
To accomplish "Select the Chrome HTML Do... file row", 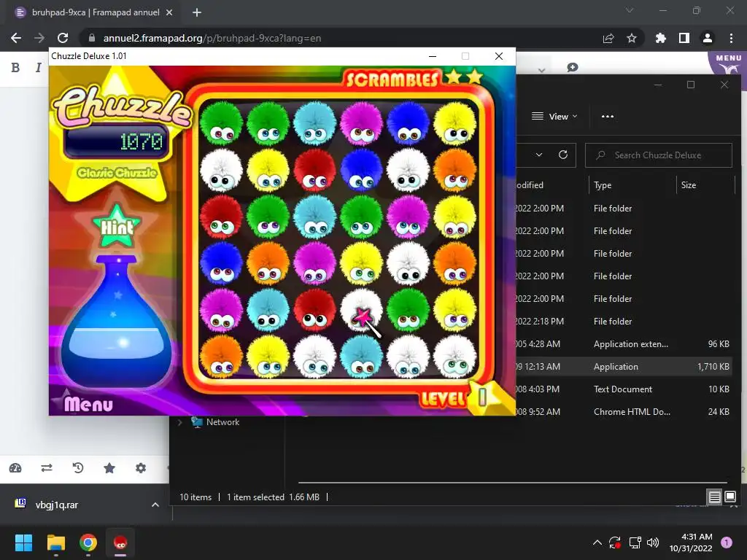I will coord(624,412).
